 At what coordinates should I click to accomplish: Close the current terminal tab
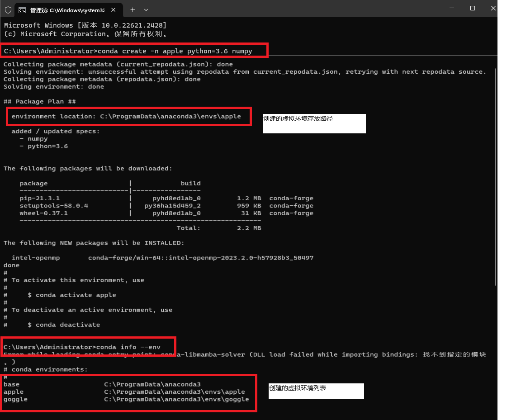(x=114, y=10)
